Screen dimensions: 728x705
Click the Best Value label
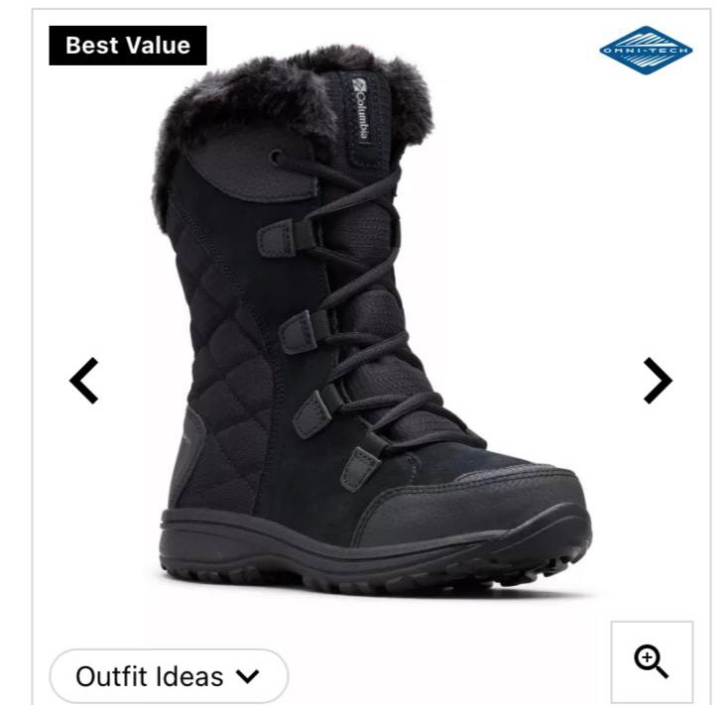click(x=128, y=46)
